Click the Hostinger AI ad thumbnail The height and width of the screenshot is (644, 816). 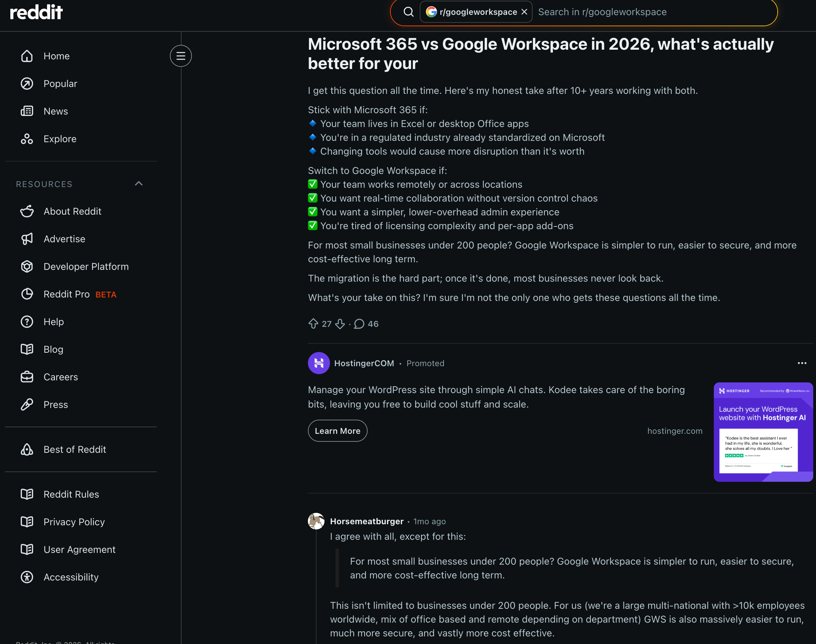[763, 432]
